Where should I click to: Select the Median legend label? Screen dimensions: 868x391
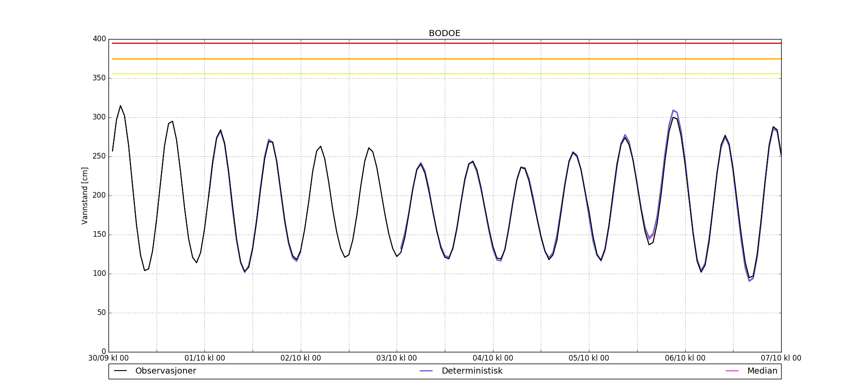coord(762,371)
